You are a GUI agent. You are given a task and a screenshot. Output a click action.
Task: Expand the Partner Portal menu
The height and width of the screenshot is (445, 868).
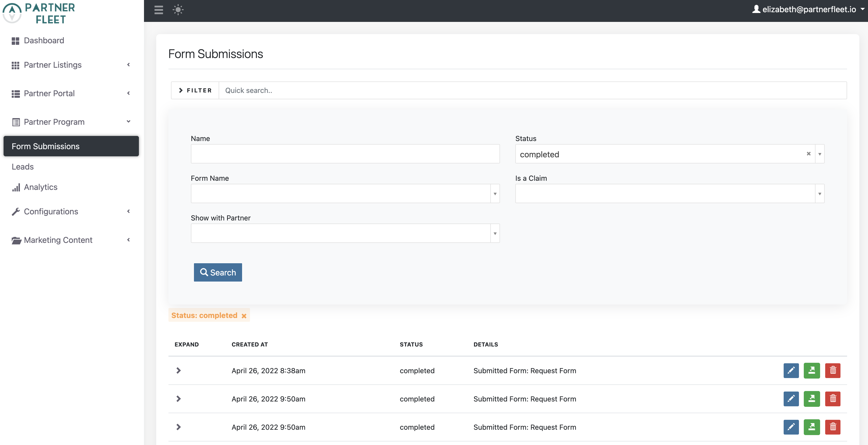pyautogui.click(x=71, y=93)
